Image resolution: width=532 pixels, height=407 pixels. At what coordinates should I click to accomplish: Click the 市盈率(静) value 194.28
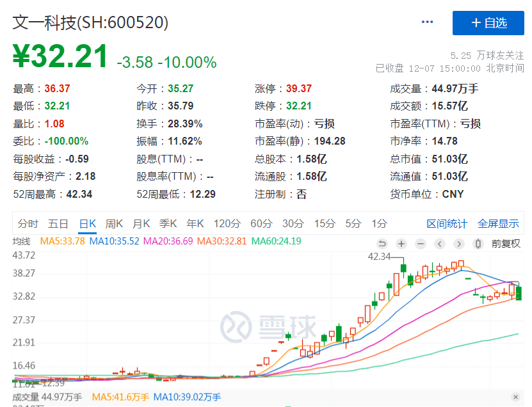[x=330, y=141]
